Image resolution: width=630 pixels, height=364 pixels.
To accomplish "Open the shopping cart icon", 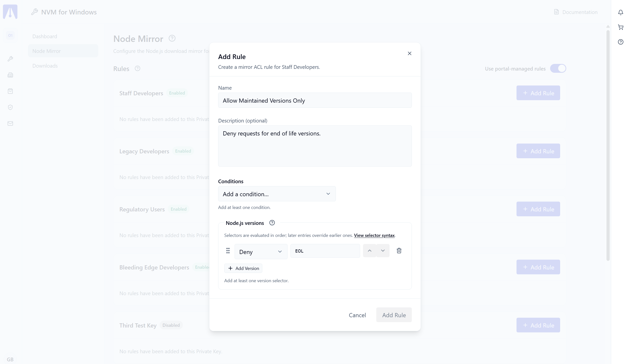I will (x=620, y=27).
